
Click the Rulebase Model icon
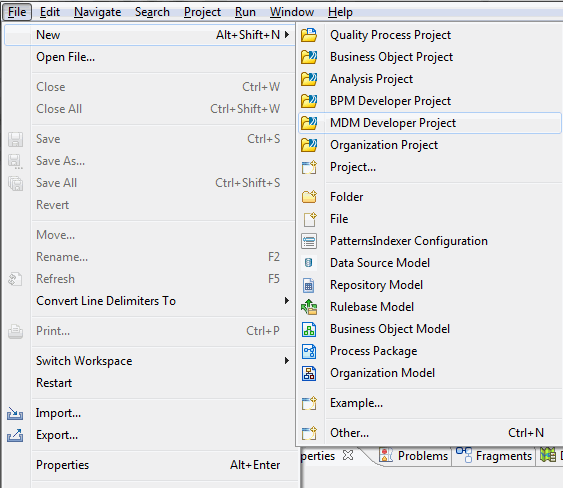pyautogui.click(x=309, y=307)
